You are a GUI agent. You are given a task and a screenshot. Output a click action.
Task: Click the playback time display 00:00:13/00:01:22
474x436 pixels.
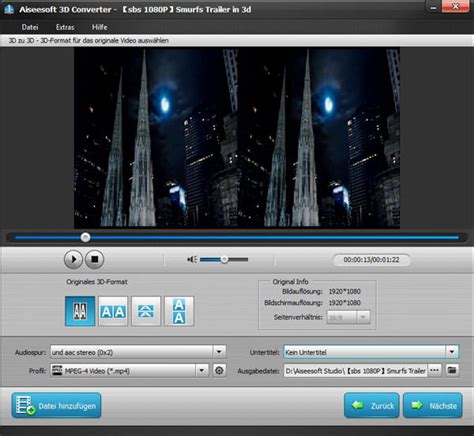click(371, 260)
